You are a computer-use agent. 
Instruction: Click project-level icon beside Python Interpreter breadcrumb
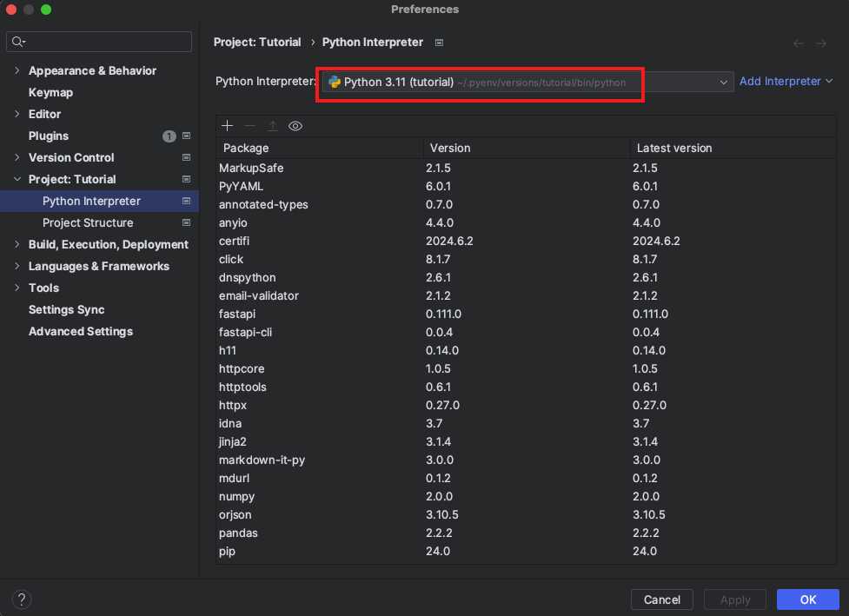(x=439, y=43)
